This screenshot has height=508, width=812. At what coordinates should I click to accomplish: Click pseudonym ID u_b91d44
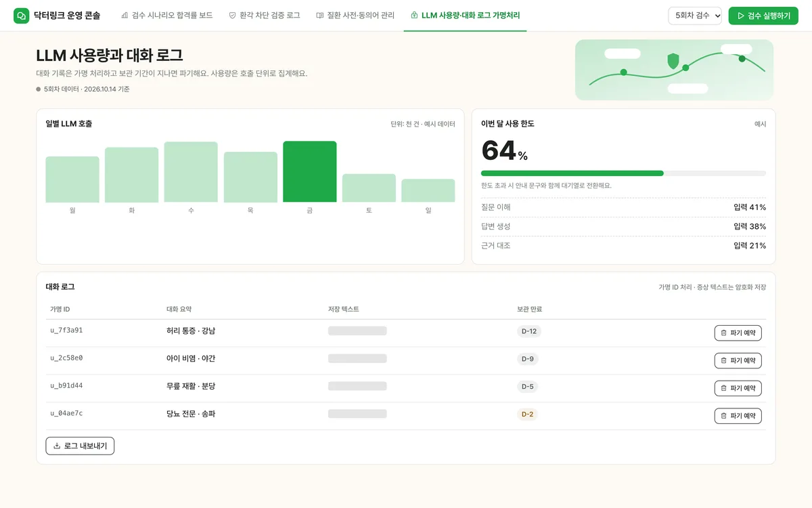pos(66,386)
